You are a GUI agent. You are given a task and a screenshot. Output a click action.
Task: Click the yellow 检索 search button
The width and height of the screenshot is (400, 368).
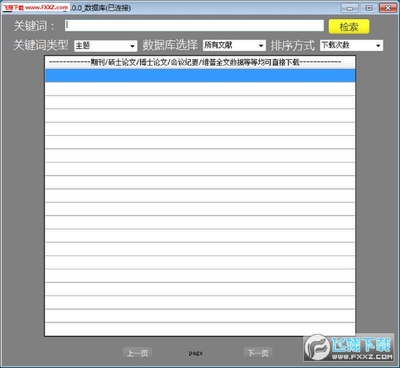(349, 26)
